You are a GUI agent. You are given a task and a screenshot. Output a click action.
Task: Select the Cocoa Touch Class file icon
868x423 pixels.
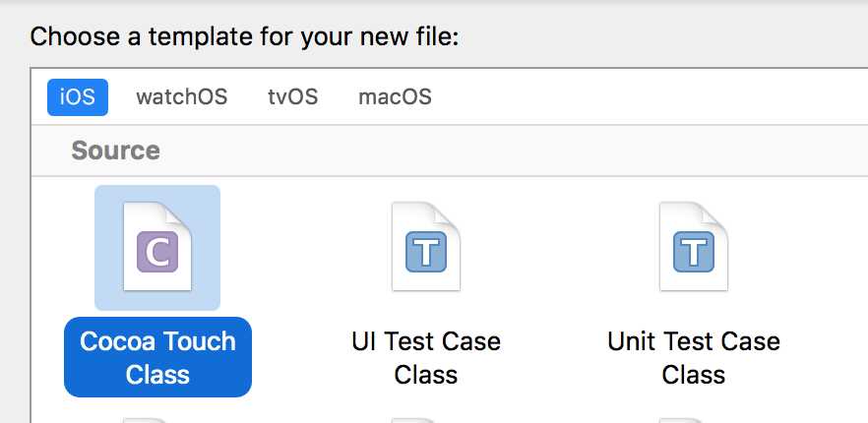point(157,246)
